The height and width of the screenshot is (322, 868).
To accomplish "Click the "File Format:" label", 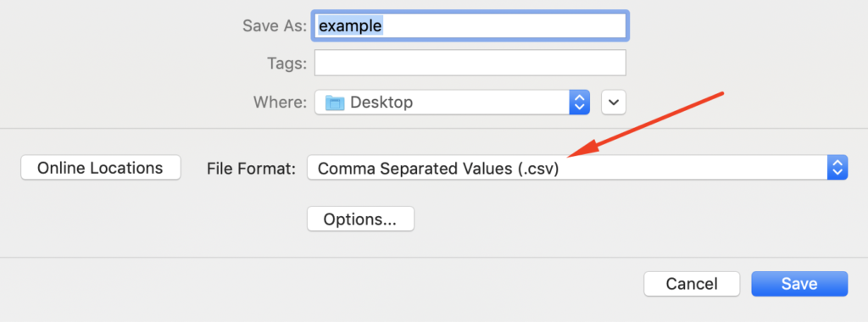I will 251,168.
